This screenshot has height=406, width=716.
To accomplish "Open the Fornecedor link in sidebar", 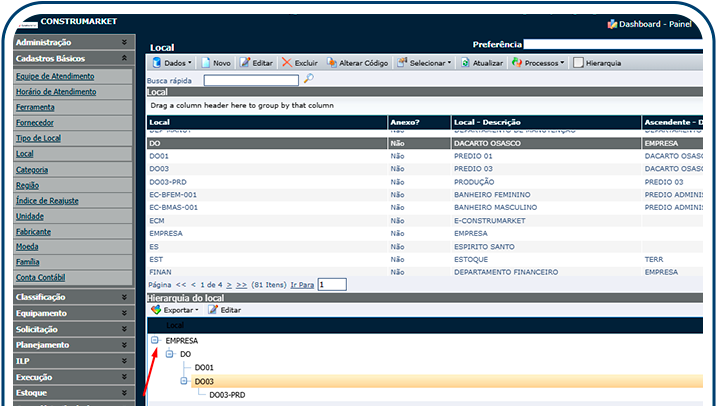I will tap(36, 123).
